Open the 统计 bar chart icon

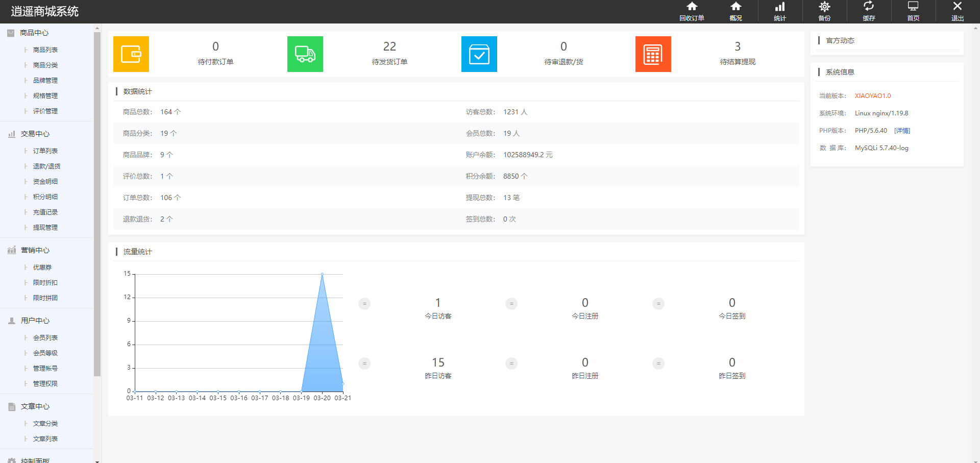[780, 11]
